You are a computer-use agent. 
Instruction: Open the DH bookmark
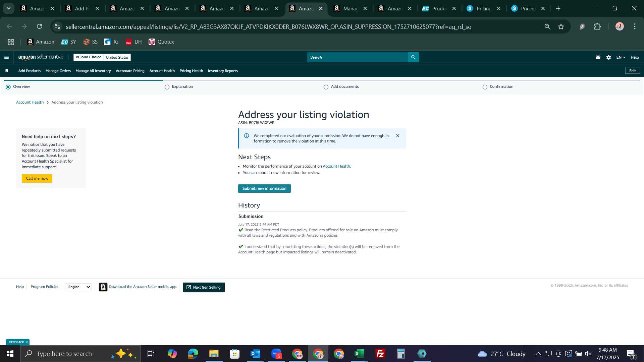pos(133,42)
